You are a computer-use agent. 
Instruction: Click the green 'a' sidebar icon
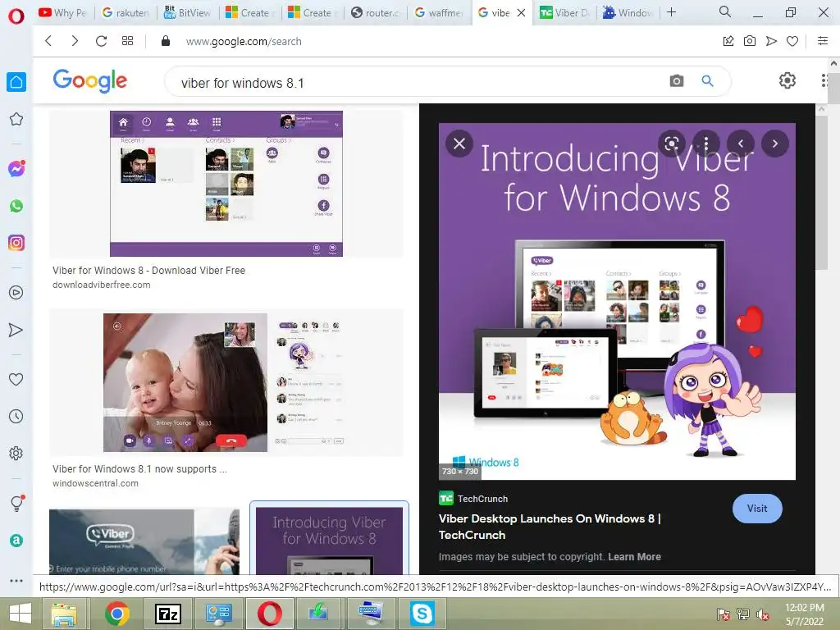click(x=16, y=541)
